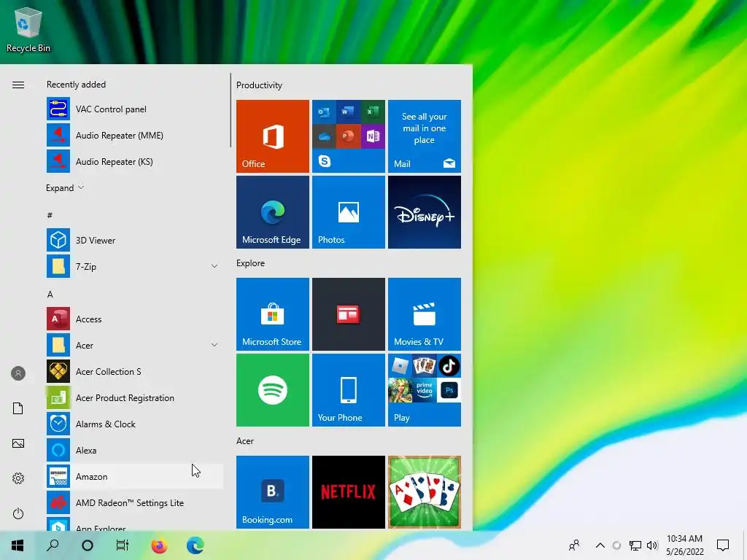Image resolution: width=747 pixels, height=560 pixels.
Task: Open the user account button
Action: pyautogui.click(x=18, y=373)
